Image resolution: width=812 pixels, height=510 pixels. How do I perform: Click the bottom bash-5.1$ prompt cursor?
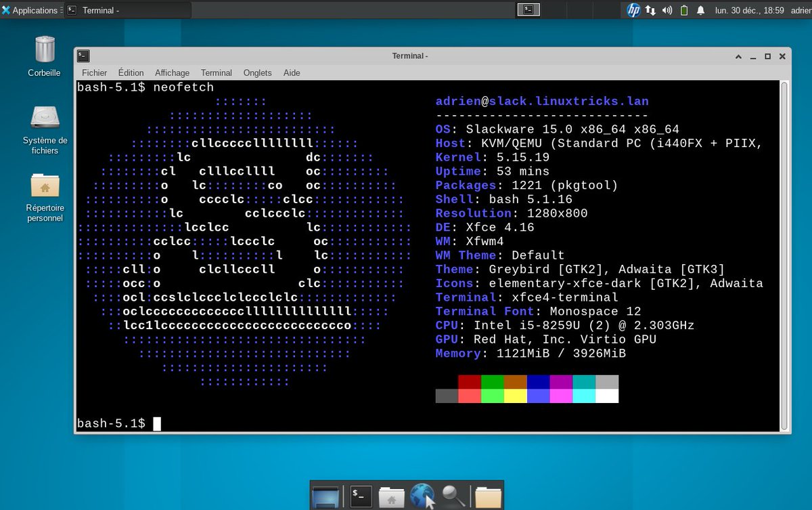coord(157,424)
